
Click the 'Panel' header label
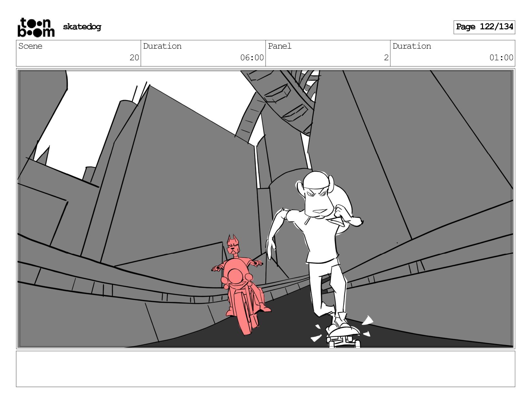280,46
